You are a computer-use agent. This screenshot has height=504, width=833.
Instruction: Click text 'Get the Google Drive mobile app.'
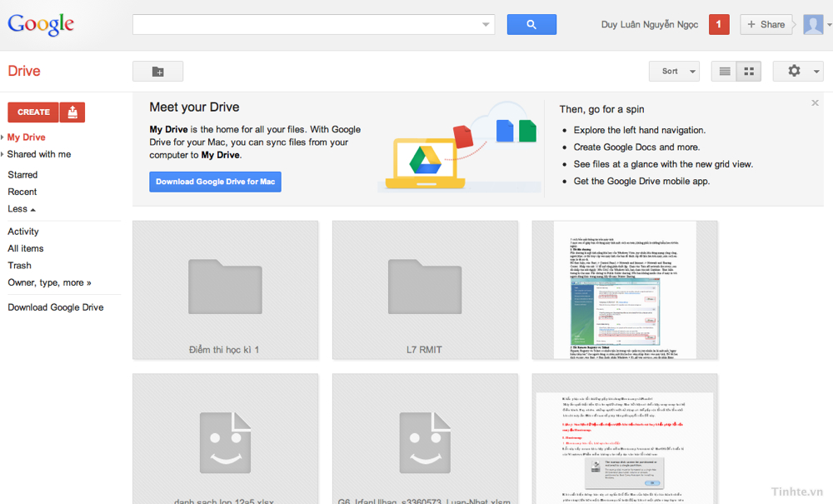coord(641,181)
